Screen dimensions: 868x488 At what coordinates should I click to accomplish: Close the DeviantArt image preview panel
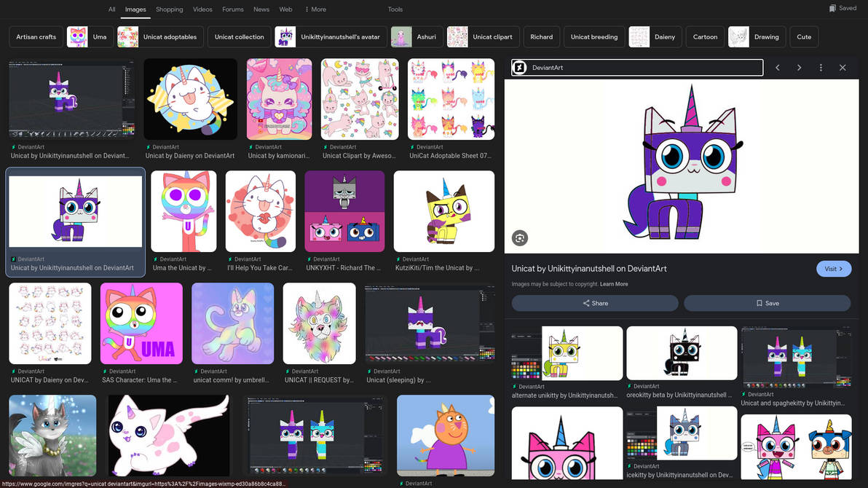(x=843, y=67)
